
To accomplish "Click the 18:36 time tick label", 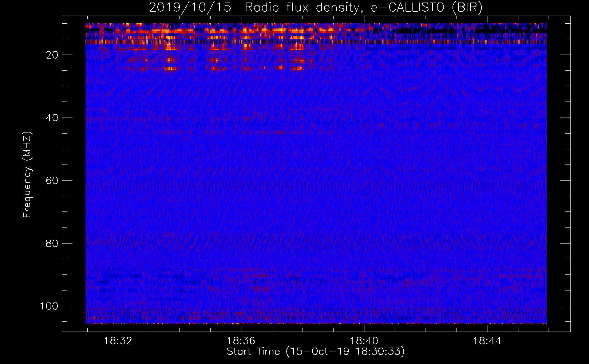I will coord(241,341).
